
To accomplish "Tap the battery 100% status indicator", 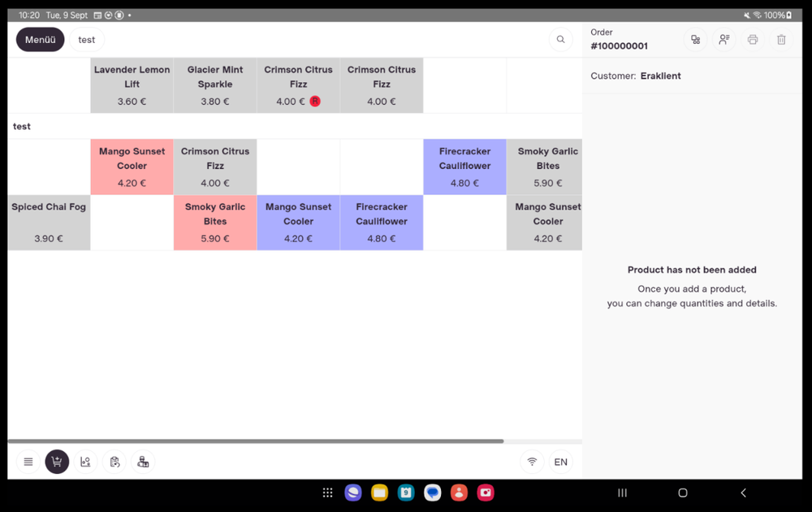I will point(778,15).
